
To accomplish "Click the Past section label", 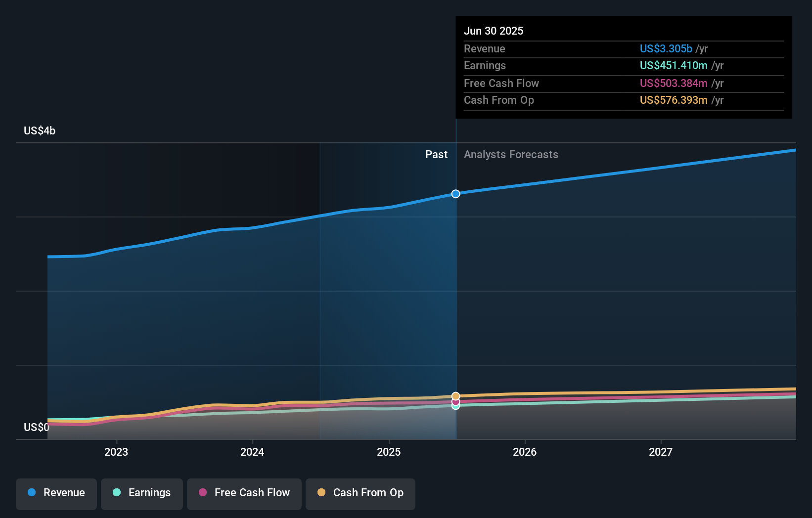I will [436, 155].
